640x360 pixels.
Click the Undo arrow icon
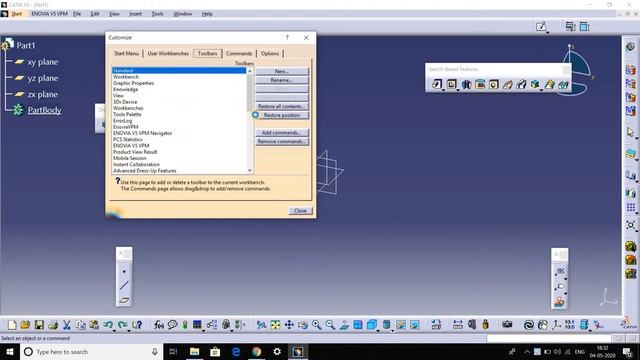[x=107, y=324]
